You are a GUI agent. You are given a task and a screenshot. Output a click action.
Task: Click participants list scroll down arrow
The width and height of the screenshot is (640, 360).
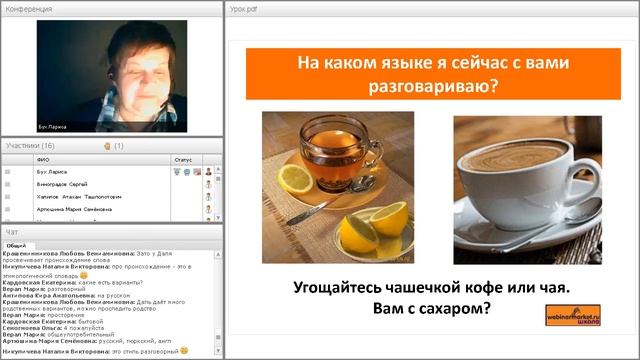pyautogui.click(x=218, y=218)
